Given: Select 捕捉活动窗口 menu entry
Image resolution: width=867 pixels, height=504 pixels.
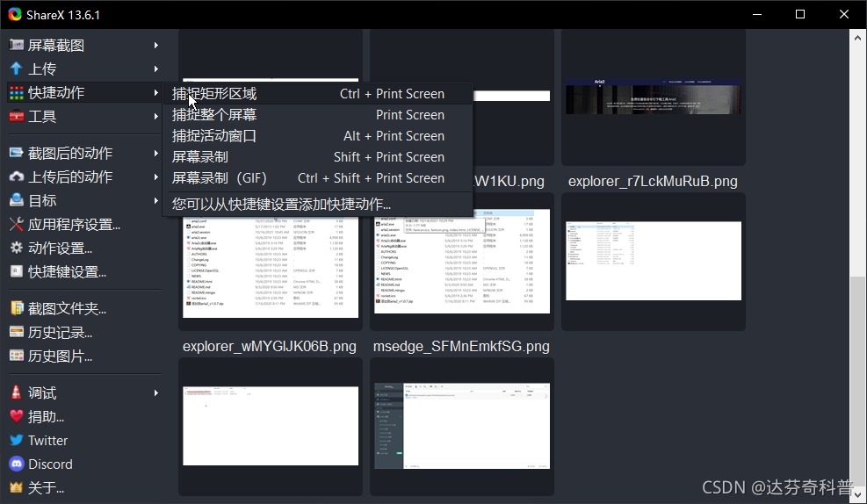Looking at the screenshot, I should coord(317,136).
